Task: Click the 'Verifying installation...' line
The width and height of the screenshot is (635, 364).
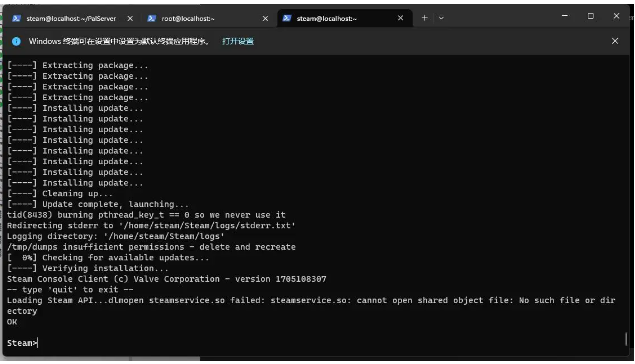Action: (87, 268)
